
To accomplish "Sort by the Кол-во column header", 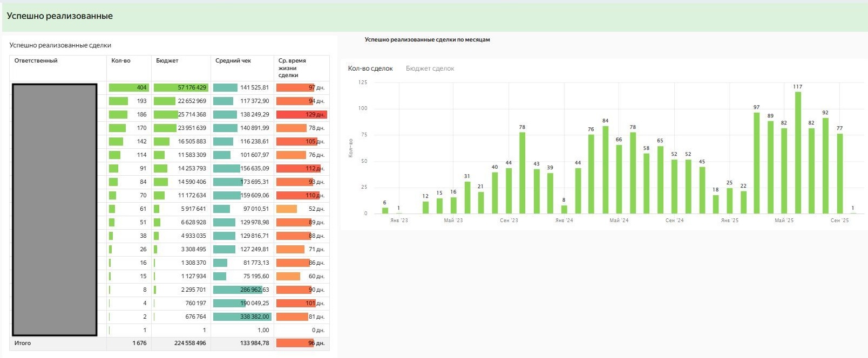I will pyautogui.click(x=121, y=61).
